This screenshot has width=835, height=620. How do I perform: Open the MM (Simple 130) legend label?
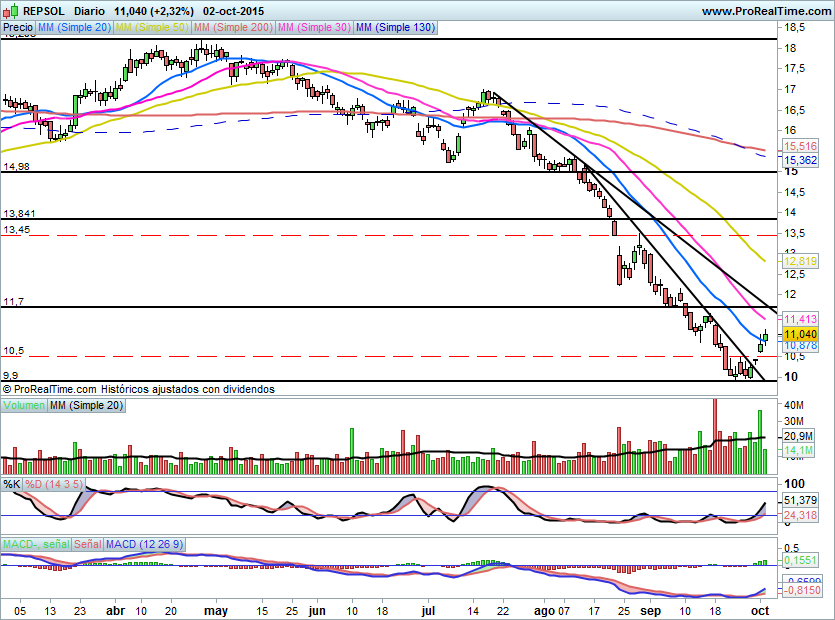coord(395,27)
